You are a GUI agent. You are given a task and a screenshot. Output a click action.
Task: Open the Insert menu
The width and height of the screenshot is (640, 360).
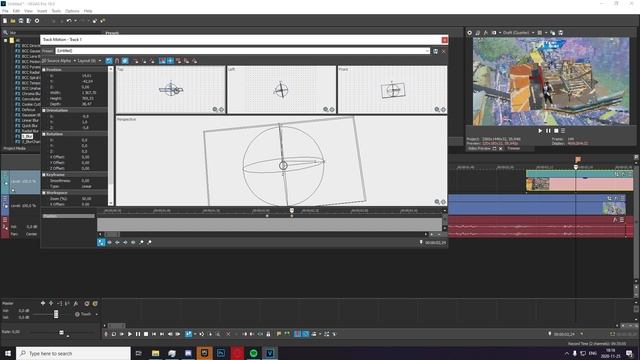click(42, 11)
